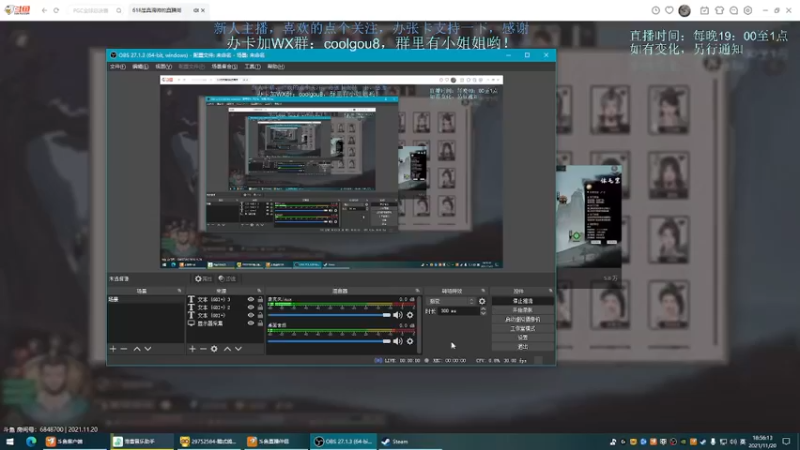
Task: Open the File menu in OBS
Action: click(x=117, y=67)
